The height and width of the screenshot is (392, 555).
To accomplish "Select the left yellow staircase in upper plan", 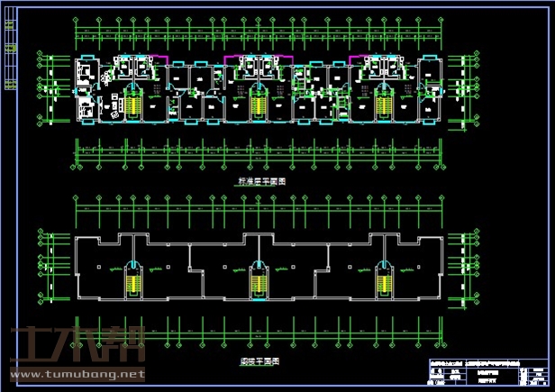I will click(x=133, y=104).
